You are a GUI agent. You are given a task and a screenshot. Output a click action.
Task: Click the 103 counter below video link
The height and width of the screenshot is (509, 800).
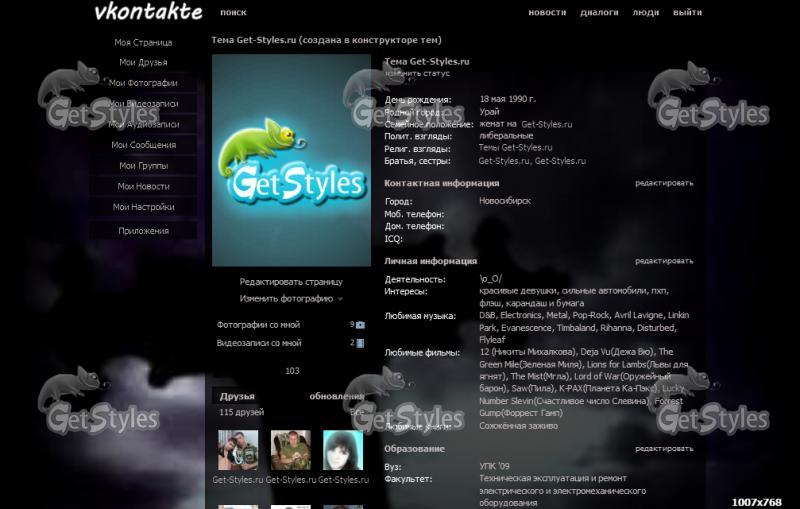(x=292, y=371)
